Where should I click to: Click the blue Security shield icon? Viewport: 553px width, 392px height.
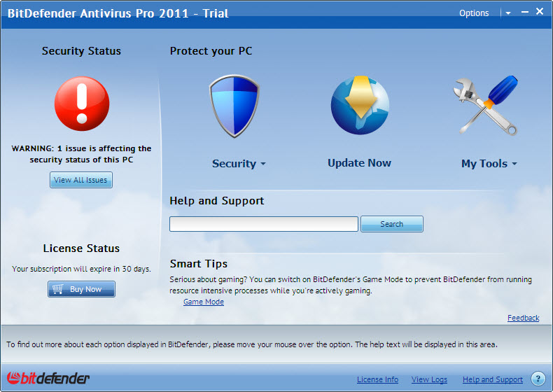pos(234,106)
